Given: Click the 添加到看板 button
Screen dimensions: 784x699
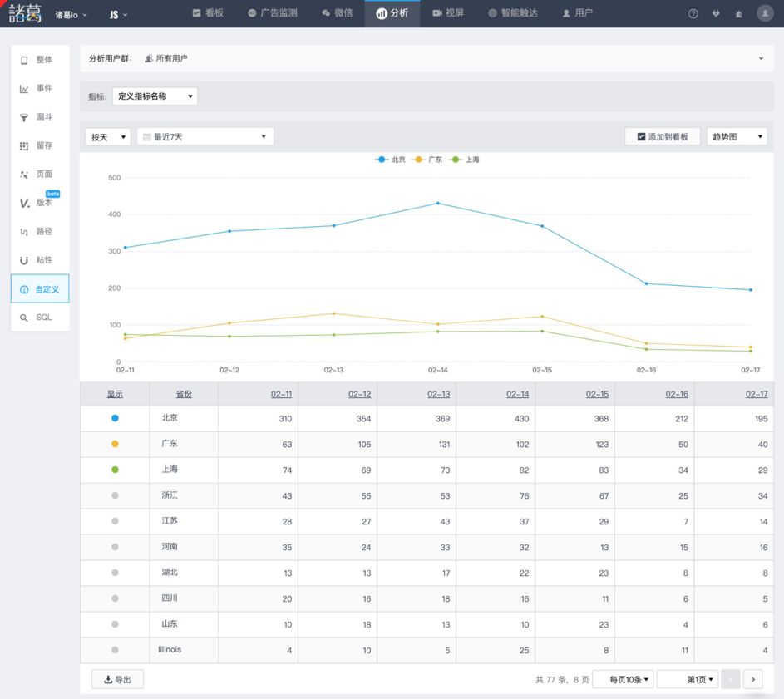Looking at the screenshot, I should [x=663, y=136].
